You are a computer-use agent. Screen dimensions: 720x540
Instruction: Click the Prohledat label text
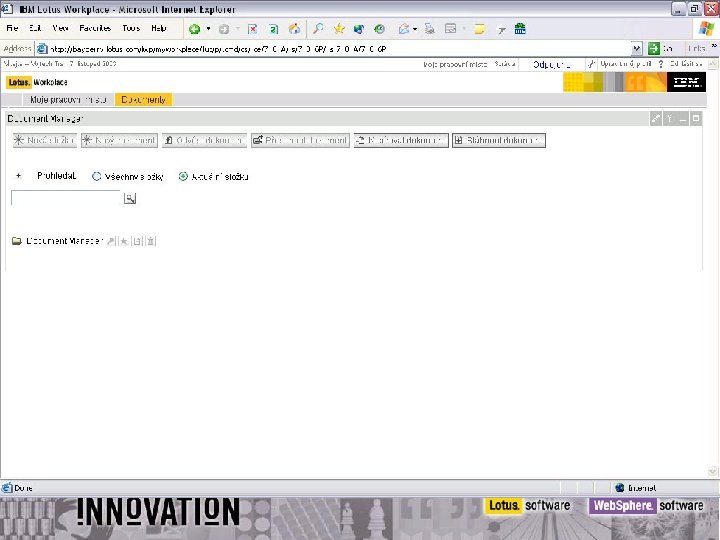coord(56,176)
